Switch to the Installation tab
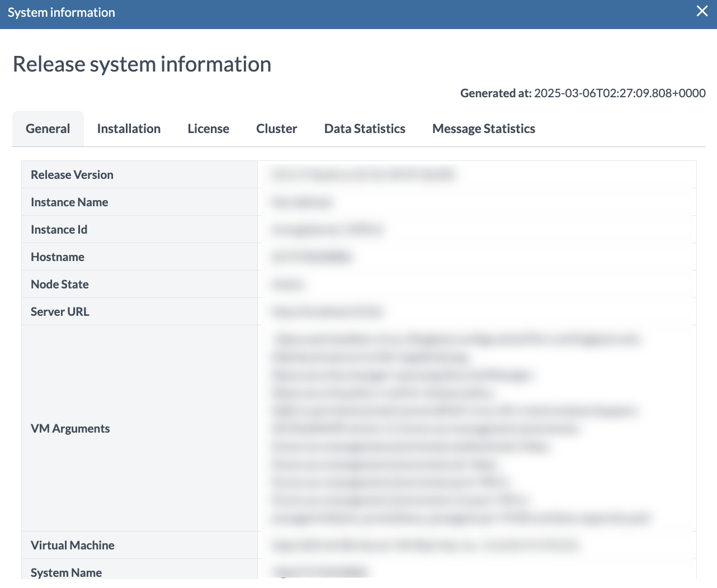Viewport: 717px width, 588px height. [129, 129]
